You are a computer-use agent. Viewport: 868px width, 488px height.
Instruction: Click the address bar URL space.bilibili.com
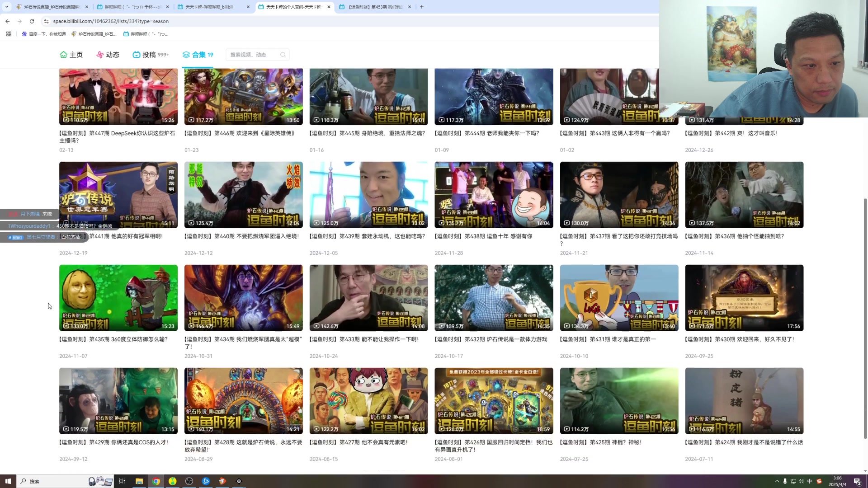click(111, 21)
